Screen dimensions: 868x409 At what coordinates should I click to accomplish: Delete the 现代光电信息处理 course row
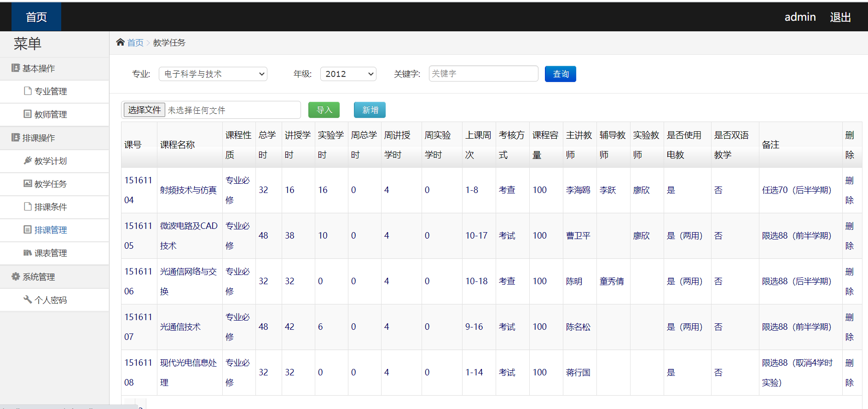[850, 373]
